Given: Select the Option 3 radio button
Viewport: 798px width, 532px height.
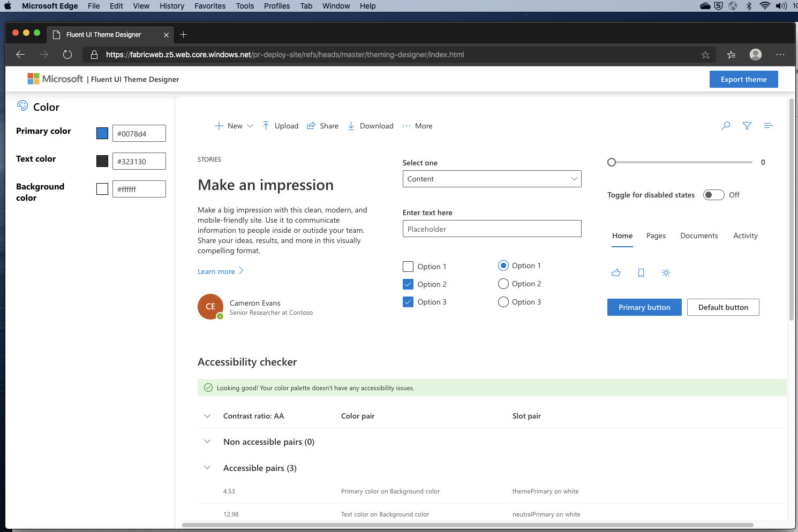Looking at the screenshot, I should 503,301.
